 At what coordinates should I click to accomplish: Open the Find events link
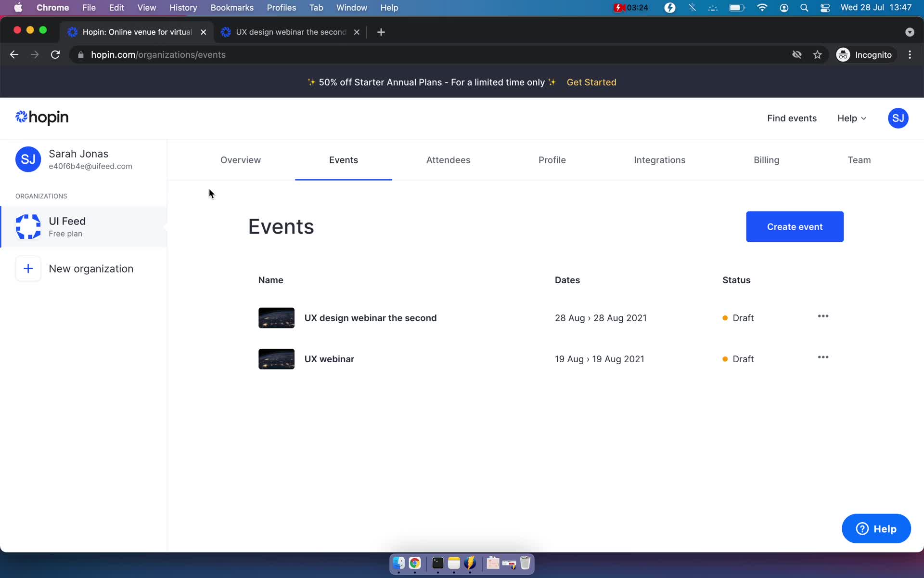coord(792,118)
